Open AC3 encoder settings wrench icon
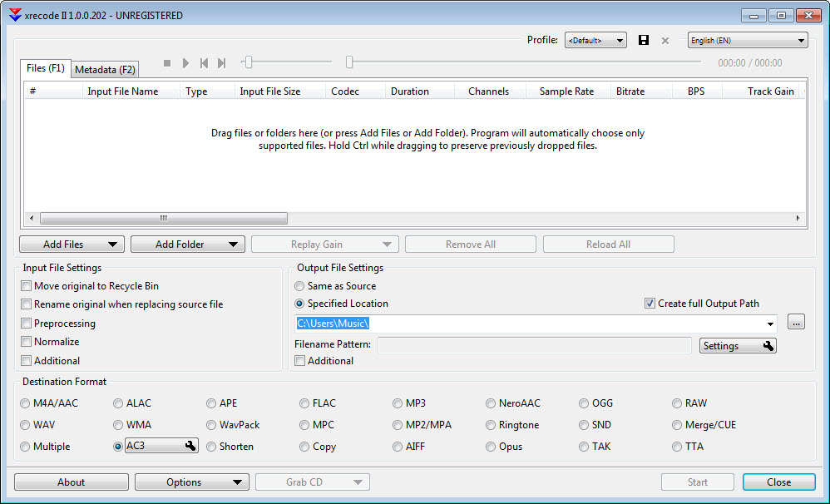The image size is (830, 504). (190, 446)
